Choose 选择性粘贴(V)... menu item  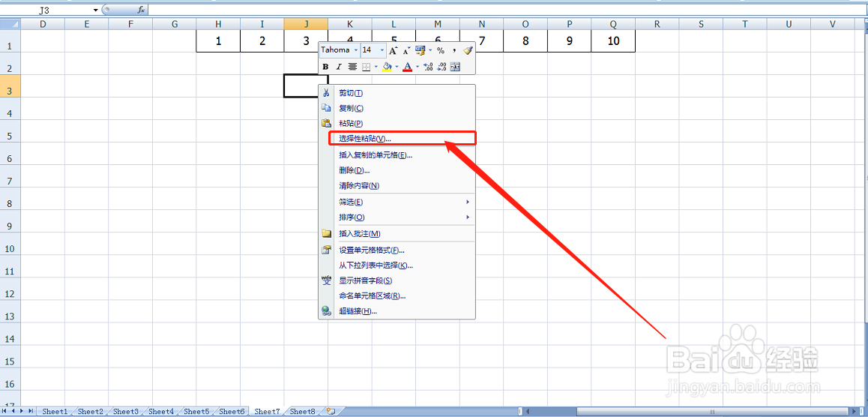coord(397,138)
